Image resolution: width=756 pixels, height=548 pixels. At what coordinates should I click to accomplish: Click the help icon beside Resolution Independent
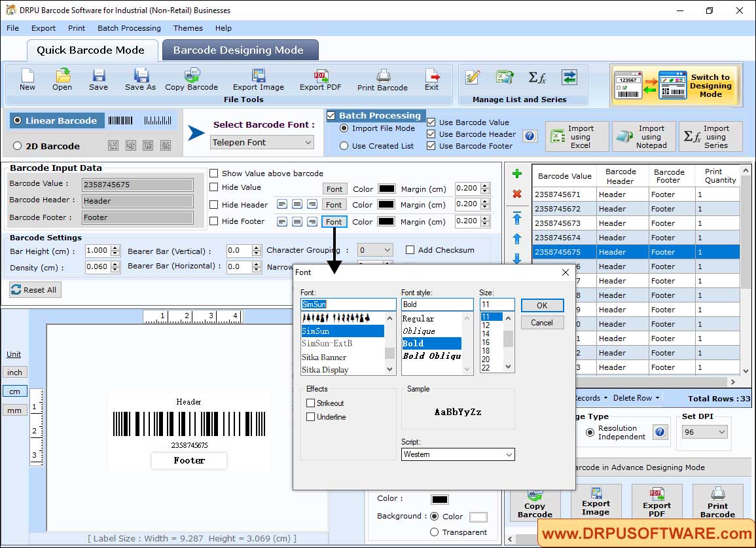click(660, 432)
